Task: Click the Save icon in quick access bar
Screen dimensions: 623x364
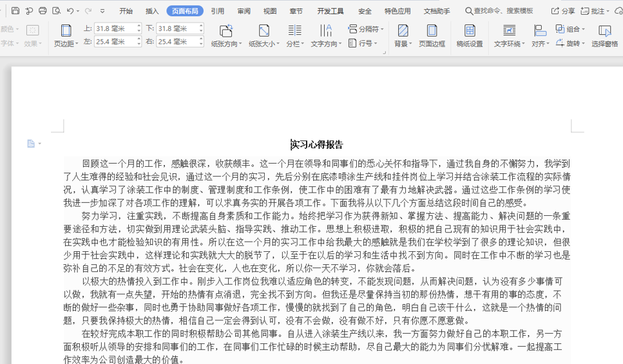Action: 15,11
